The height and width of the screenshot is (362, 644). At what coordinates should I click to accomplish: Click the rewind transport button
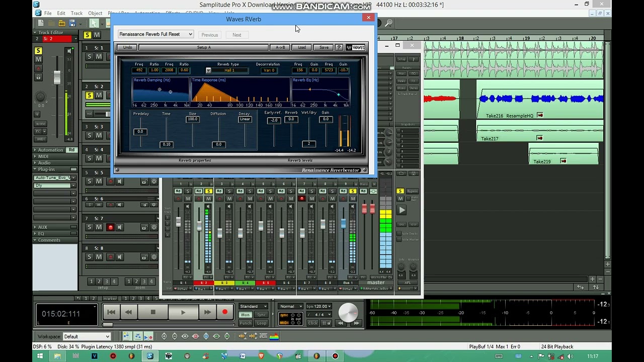pyautogui.click(x=129, y=313)
